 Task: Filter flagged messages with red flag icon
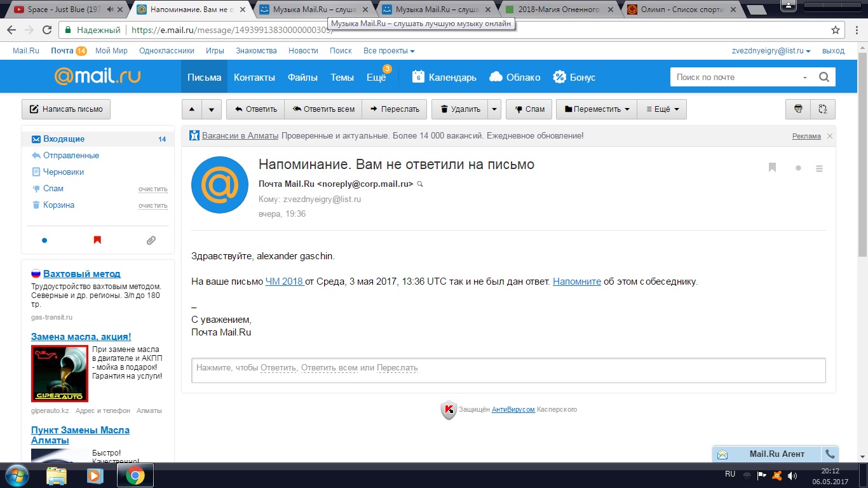coord(97,240)
